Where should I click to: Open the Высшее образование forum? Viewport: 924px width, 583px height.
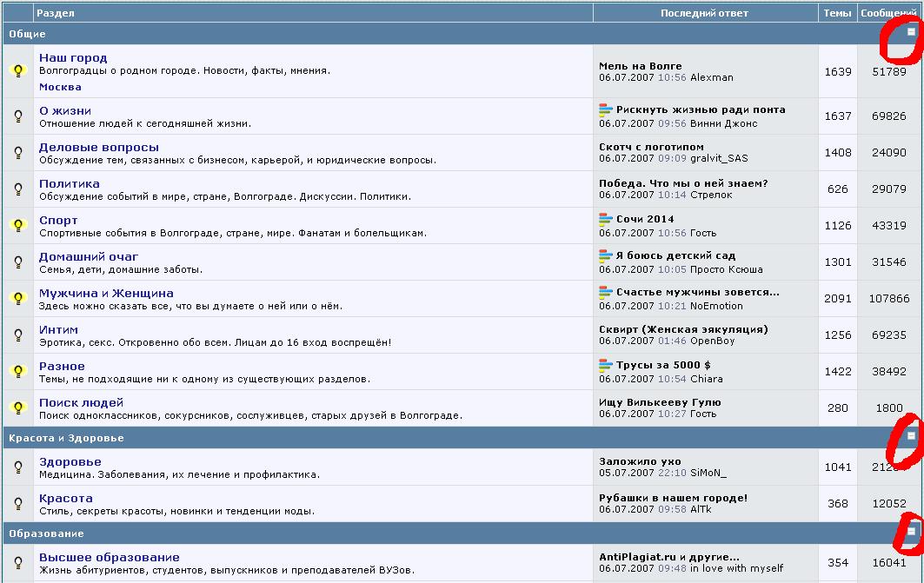(110, 558)
